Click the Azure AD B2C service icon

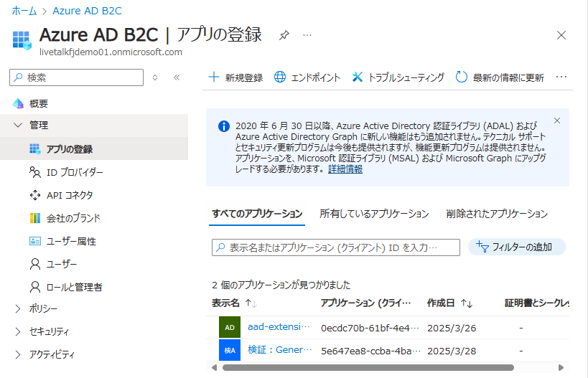coord(22,40)
